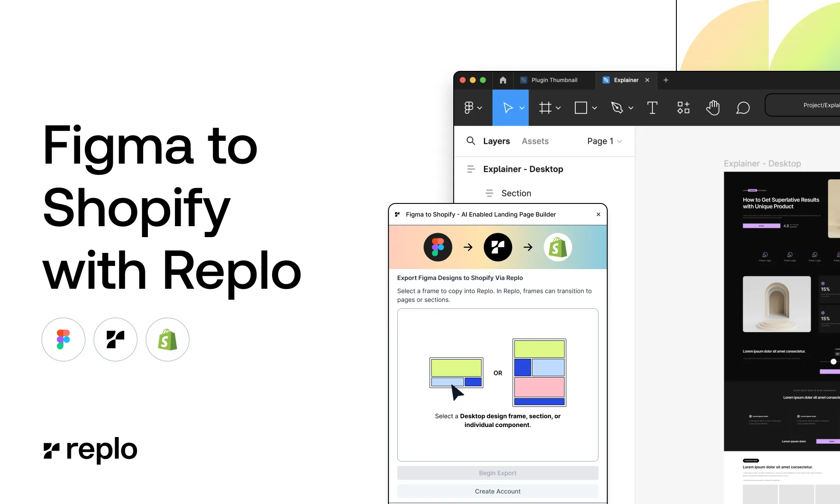Click the Create Account button
The image size is (840, 504).
pyautogui.click(x=497, y=491)
